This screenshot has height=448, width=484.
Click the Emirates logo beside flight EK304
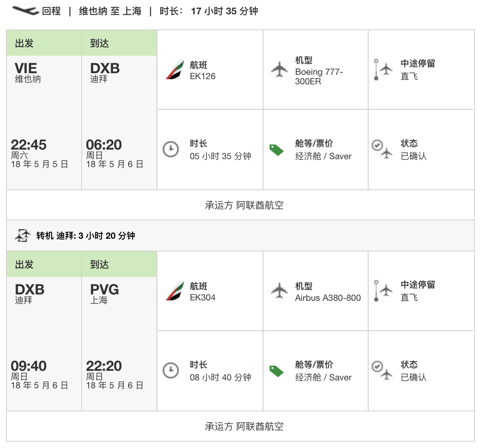pyautogui.click(x=175, y=291)
